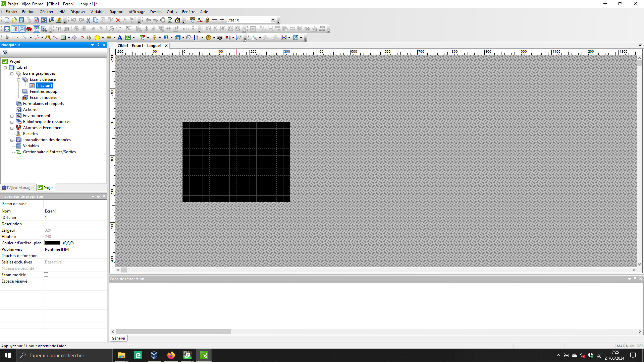This screenshot has height=362, width=644.
Task: Open the Etat : 0 dropdown
Action: click(x=273, y=20)
